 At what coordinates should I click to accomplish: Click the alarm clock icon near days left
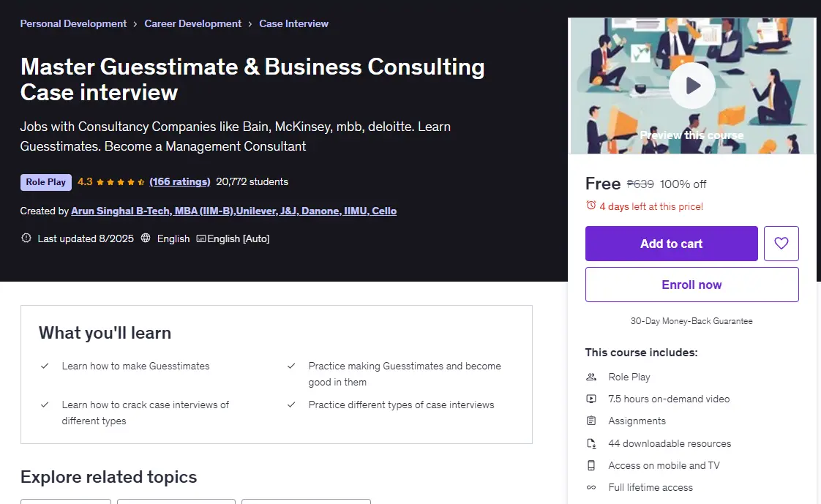tap(591, 206)
